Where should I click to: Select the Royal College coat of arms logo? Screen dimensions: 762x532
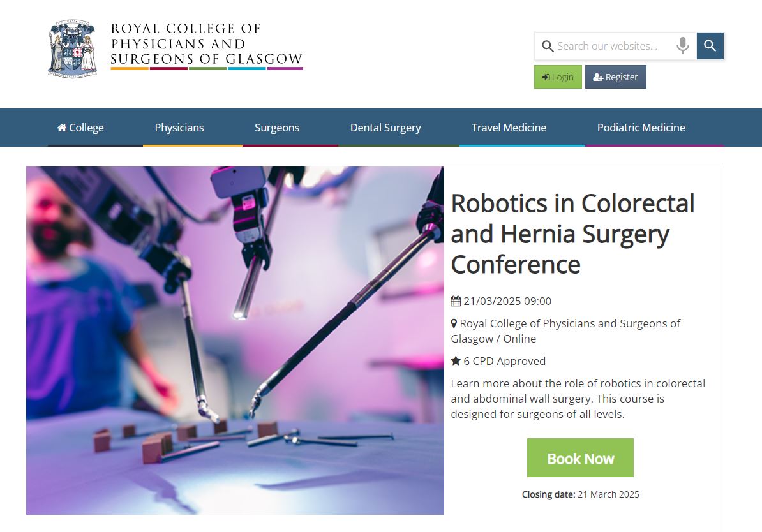pos(72,47)
